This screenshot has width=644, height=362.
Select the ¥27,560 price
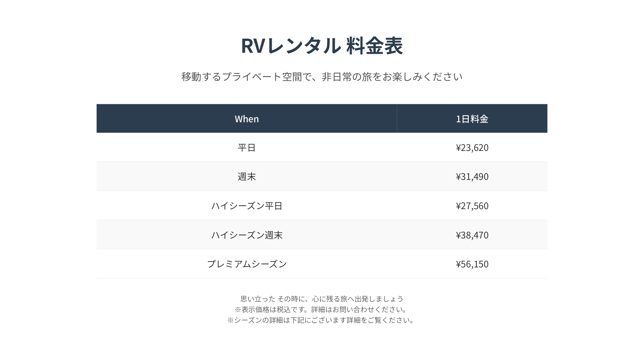472,206
